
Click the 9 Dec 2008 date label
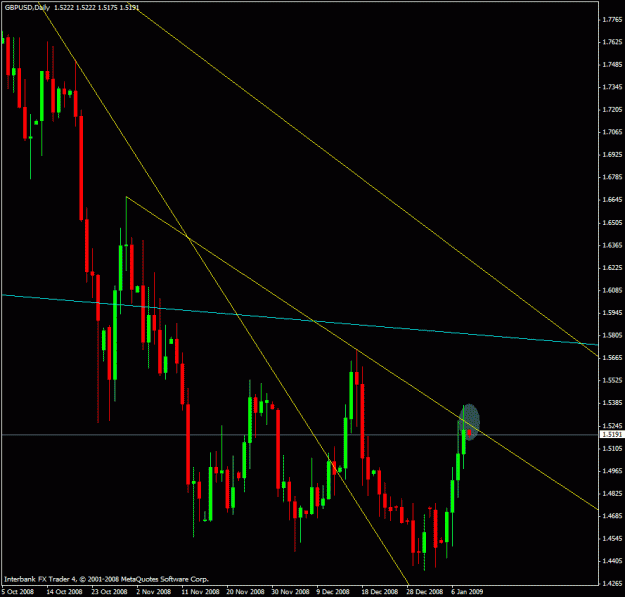[x=333, y=591]
